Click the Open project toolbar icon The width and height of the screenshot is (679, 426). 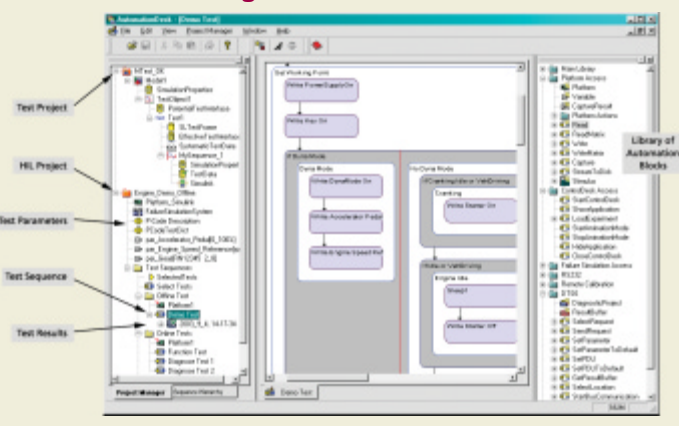pyautogui.click(x=132, y=45)
